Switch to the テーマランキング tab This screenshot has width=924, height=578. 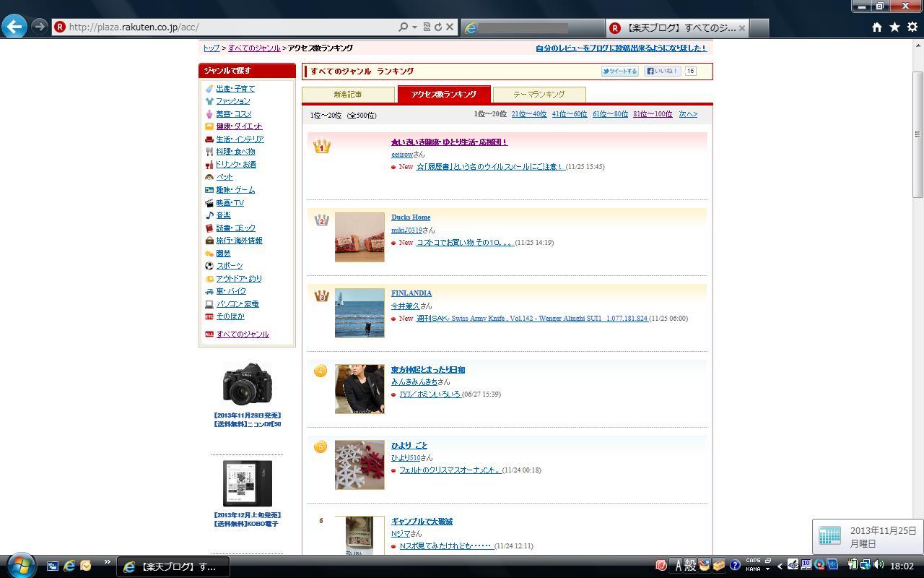(x=539, y=95)
